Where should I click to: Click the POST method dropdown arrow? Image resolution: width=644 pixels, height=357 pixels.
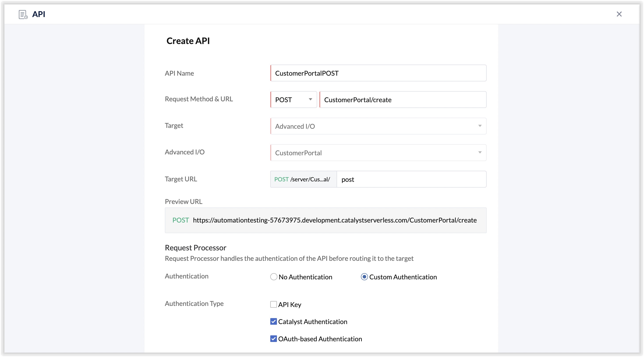tap(310, 99)
